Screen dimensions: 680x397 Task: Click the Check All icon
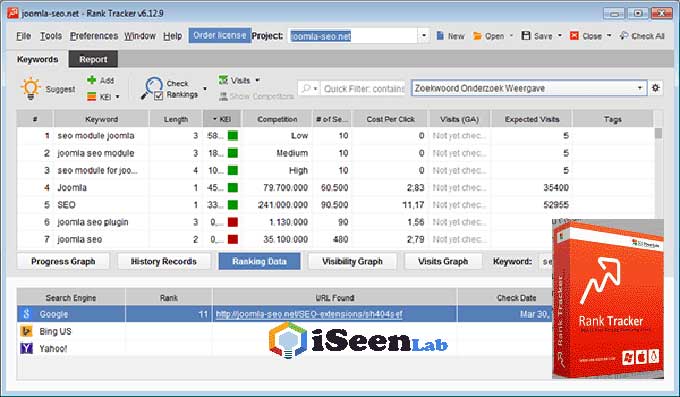pos(624,36)
